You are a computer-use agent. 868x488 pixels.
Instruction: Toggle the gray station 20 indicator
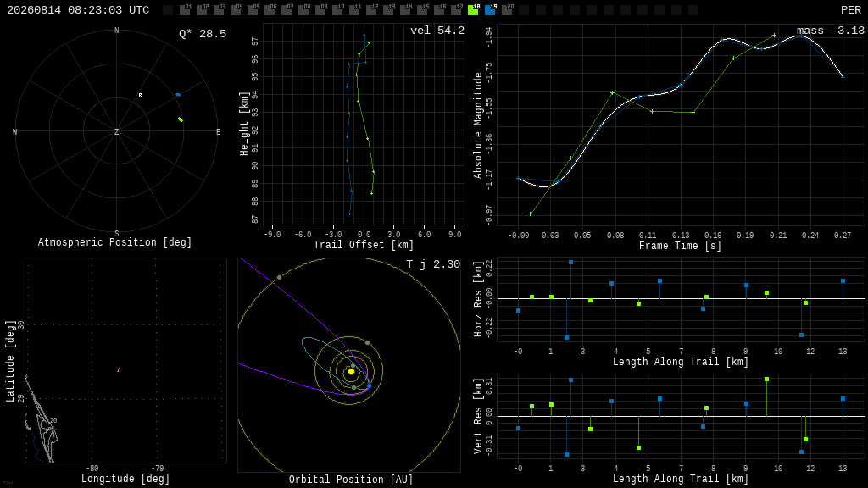click(507, 9)
